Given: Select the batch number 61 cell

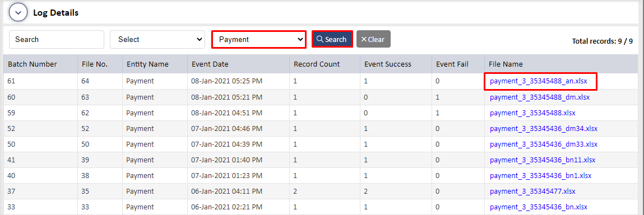Looking at the screenshot, I should (41, 81).
